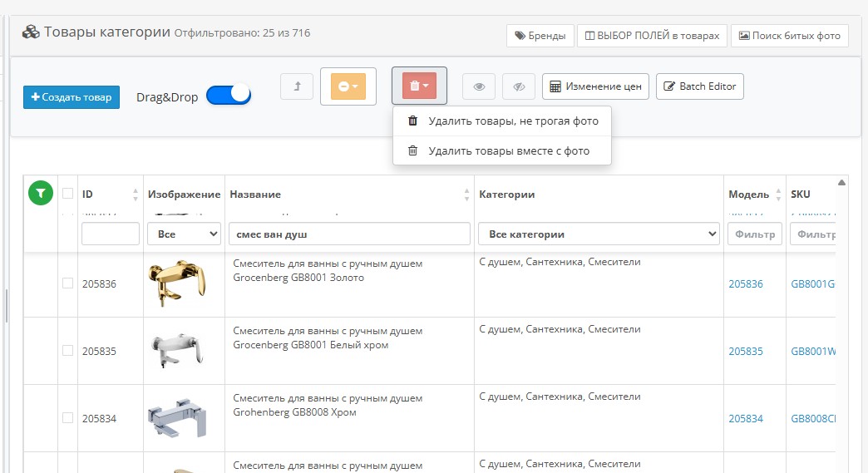868x473 pixels.
Task: Open the Batch Editor
Action: pyautogui.click(x=699, y=86)
